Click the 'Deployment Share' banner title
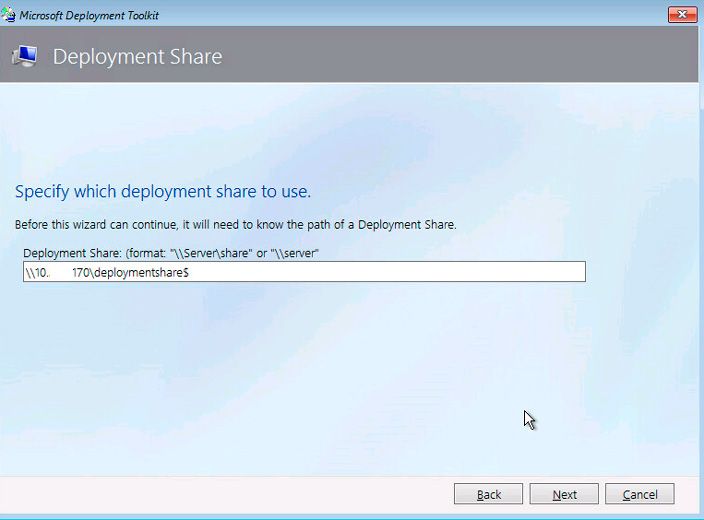 pos(137,57)
